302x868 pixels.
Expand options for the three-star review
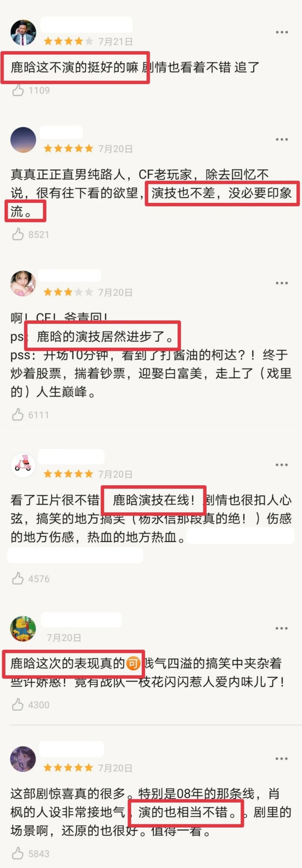coord(282,283)
